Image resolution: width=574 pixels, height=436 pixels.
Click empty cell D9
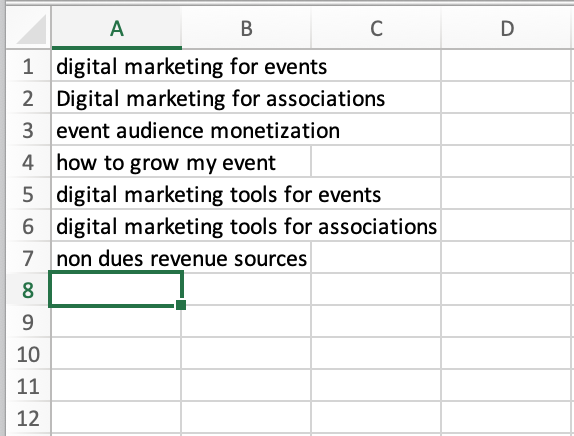(x=507, y=321)
